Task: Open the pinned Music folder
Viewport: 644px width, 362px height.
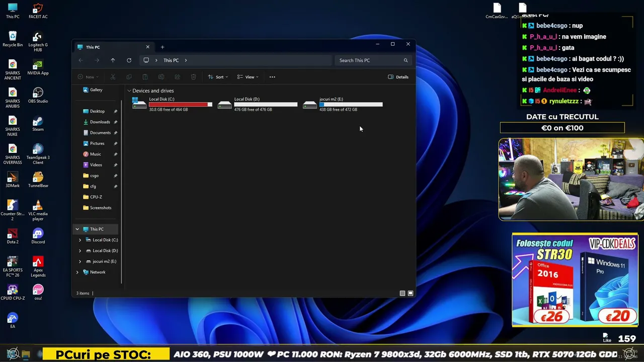Action: pyautogui.click(x=96, y=154)
